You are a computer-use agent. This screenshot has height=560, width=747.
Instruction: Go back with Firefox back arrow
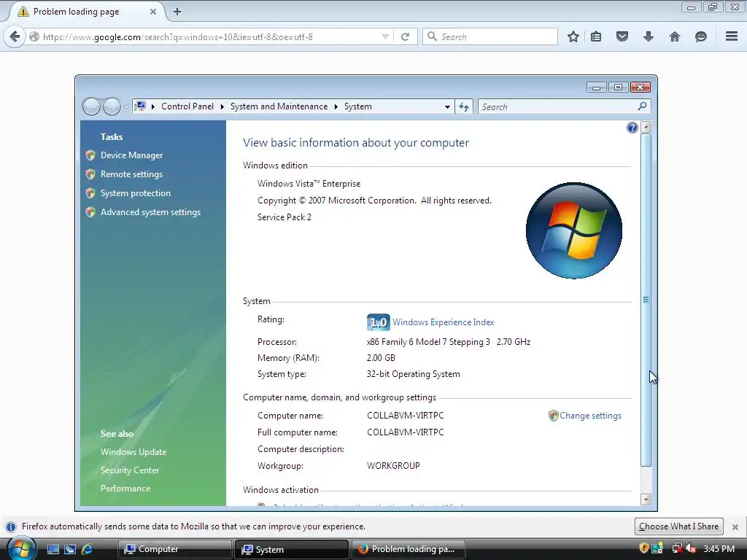click(x=15, y=36)
